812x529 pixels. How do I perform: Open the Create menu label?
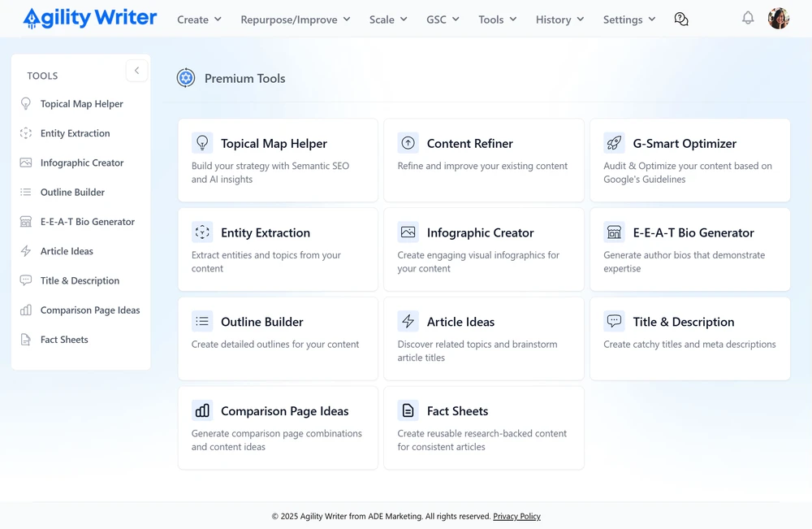(192, 20)
